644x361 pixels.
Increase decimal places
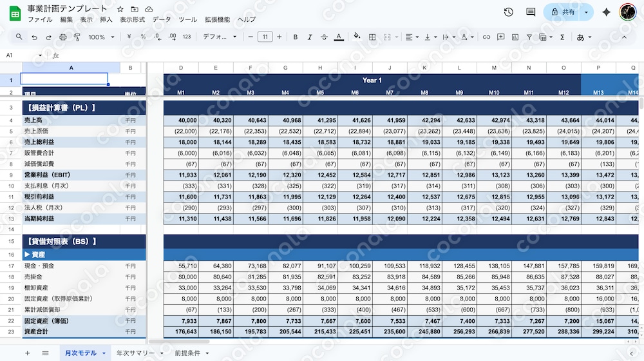coord(172,37)
